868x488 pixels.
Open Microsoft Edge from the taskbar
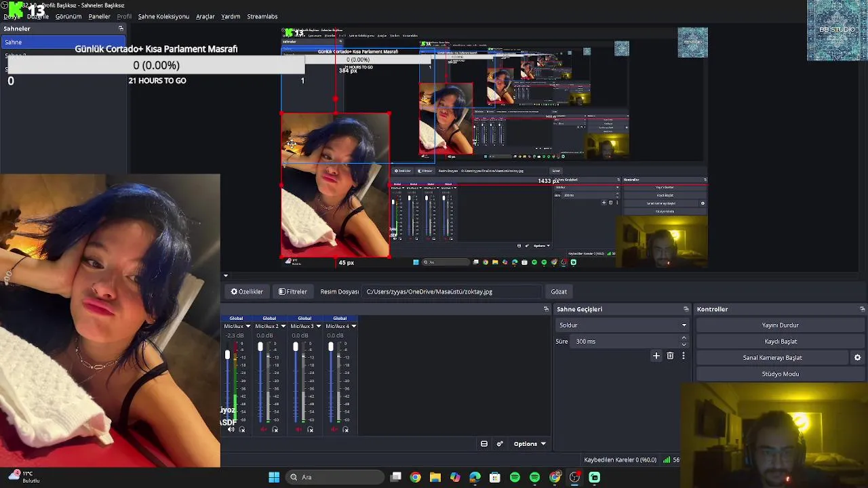coord(475,477)
